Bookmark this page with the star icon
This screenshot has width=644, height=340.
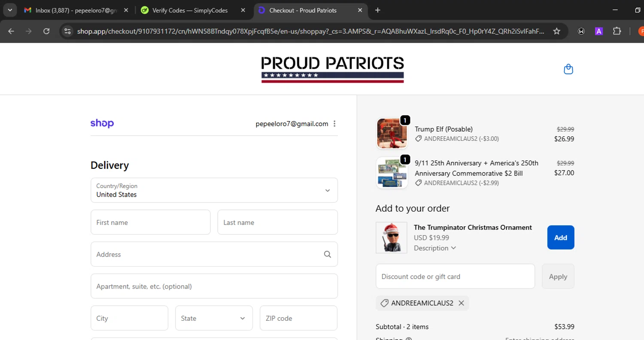pos(557,31)
